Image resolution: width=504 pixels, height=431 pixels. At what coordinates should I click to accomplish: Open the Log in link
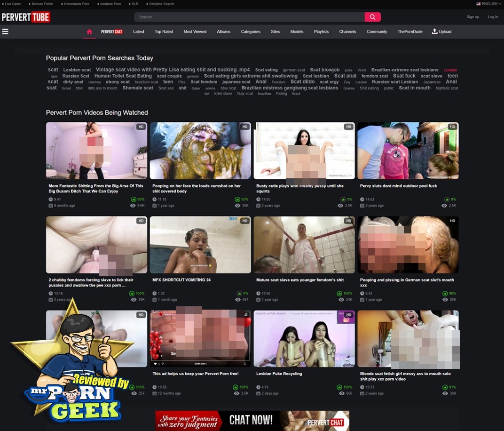[x=493, y=17]
